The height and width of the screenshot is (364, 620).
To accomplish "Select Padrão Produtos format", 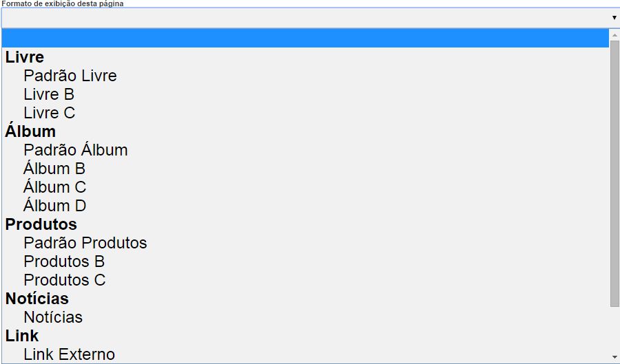I will [85, 243].
